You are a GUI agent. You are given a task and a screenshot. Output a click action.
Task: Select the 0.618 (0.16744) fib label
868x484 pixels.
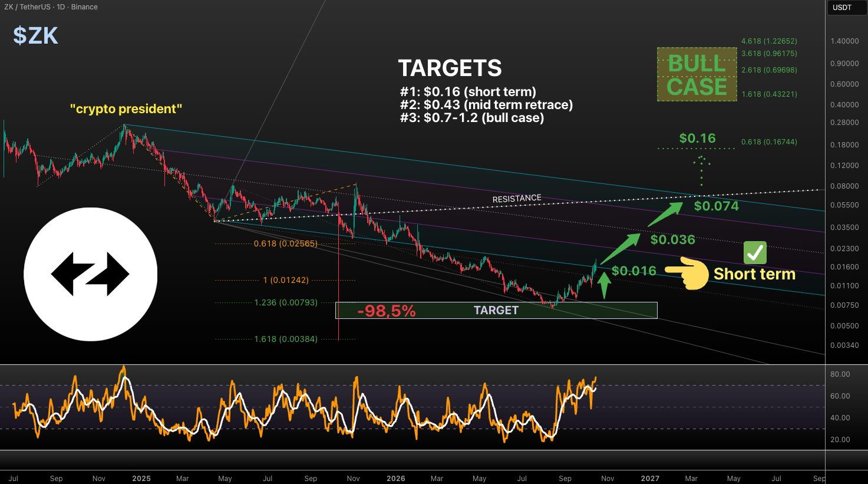[769, 142]
